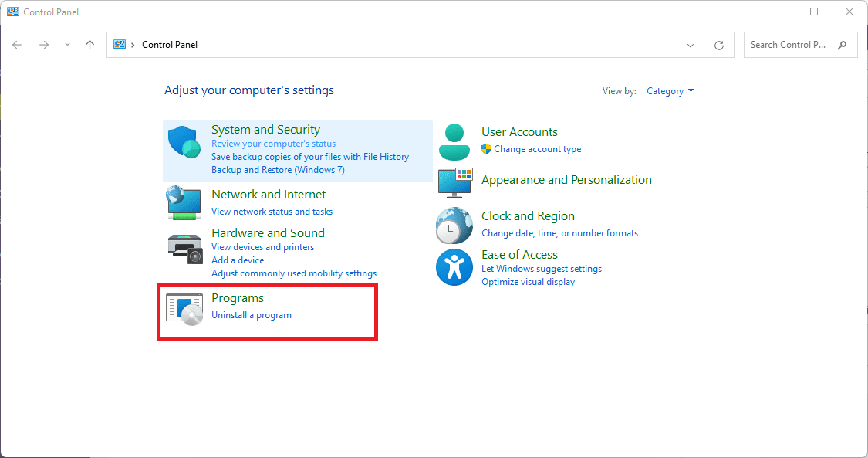Open Clock and Region category
The width and height of the screenshot is (868, 458).
click(x=528, y=216)
